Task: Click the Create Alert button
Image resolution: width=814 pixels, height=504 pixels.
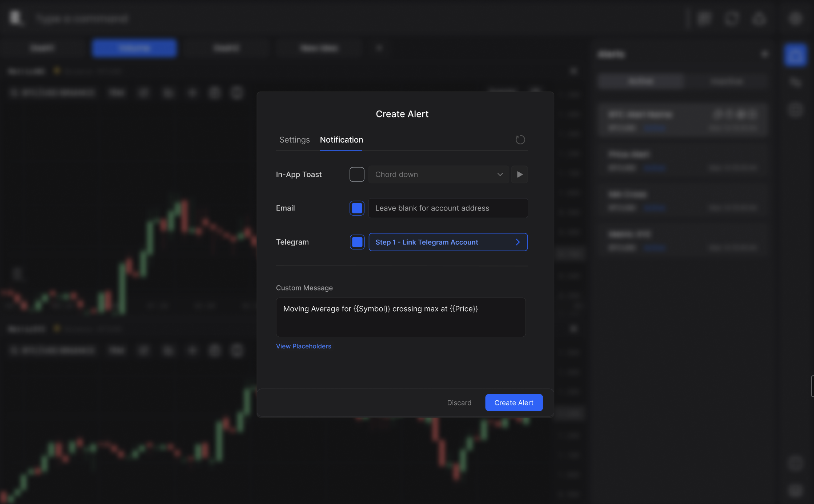Action: 514,402
